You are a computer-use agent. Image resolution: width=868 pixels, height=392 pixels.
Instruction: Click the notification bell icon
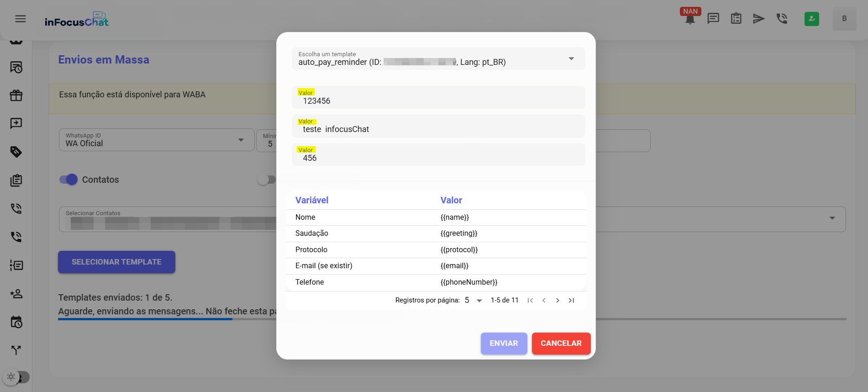(690, 19)
